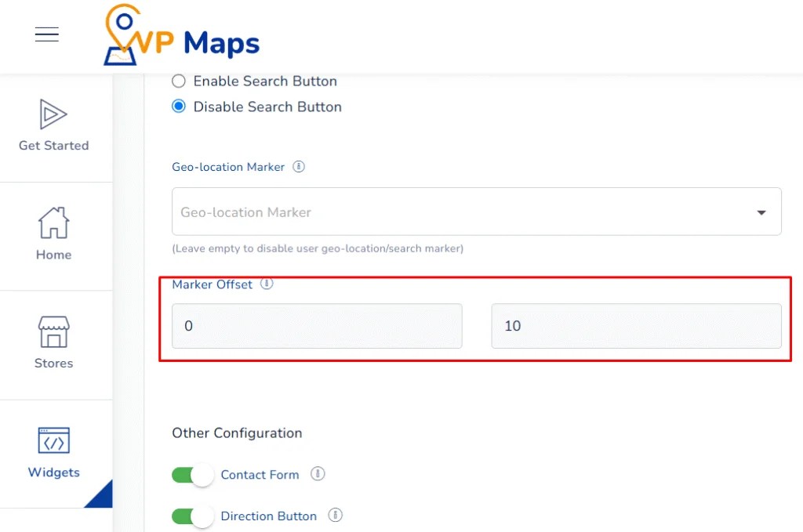The height and width of the screenshot is (532, 803).
Task: Click the Other Configuration heading
Action: (237, 432)
